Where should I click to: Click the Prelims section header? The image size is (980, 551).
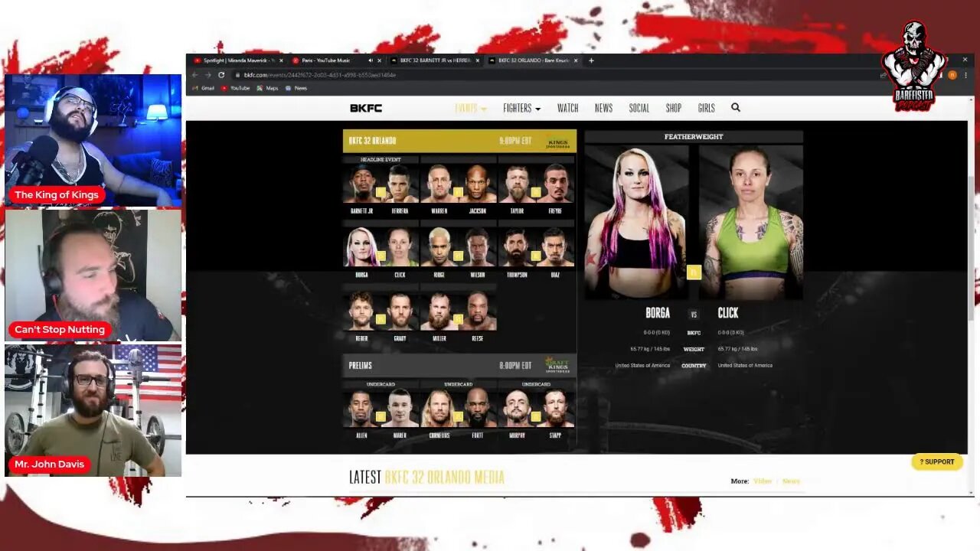(x=459, y=365)
